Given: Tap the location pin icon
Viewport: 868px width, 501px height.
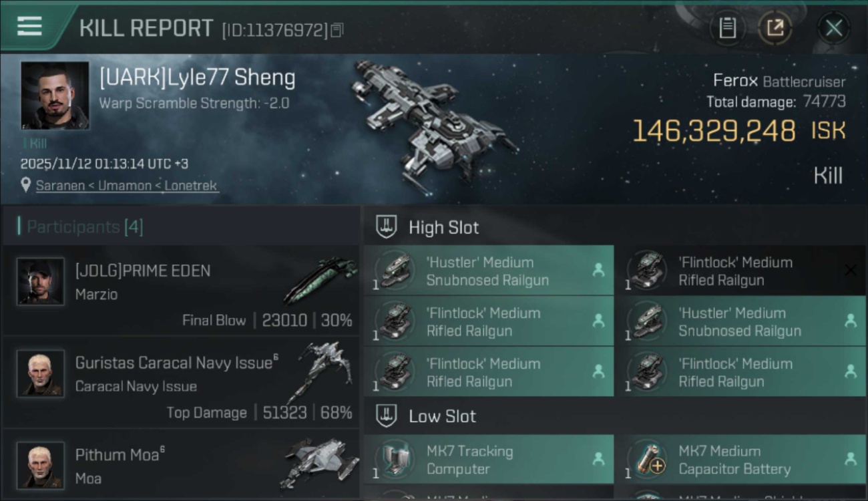Looking at the screenshot, I should (x=25, y=185).
